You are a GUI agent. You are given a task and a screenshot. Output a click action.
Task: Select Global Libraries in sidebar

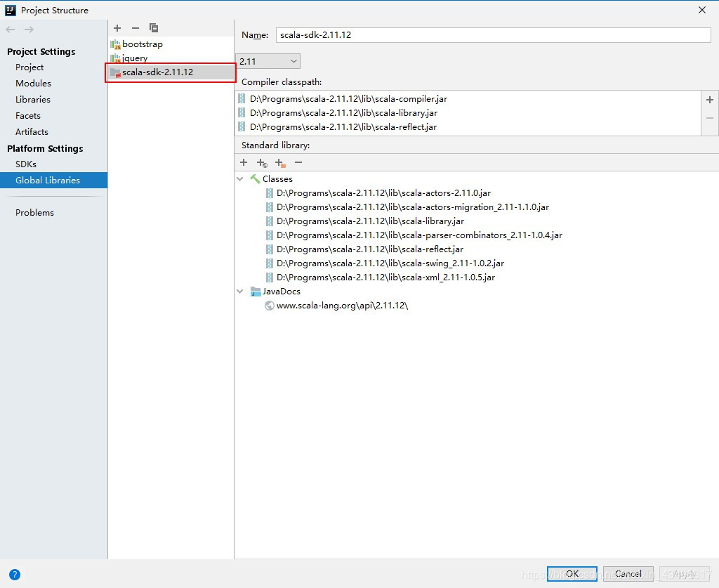click(x=53, y=181)
